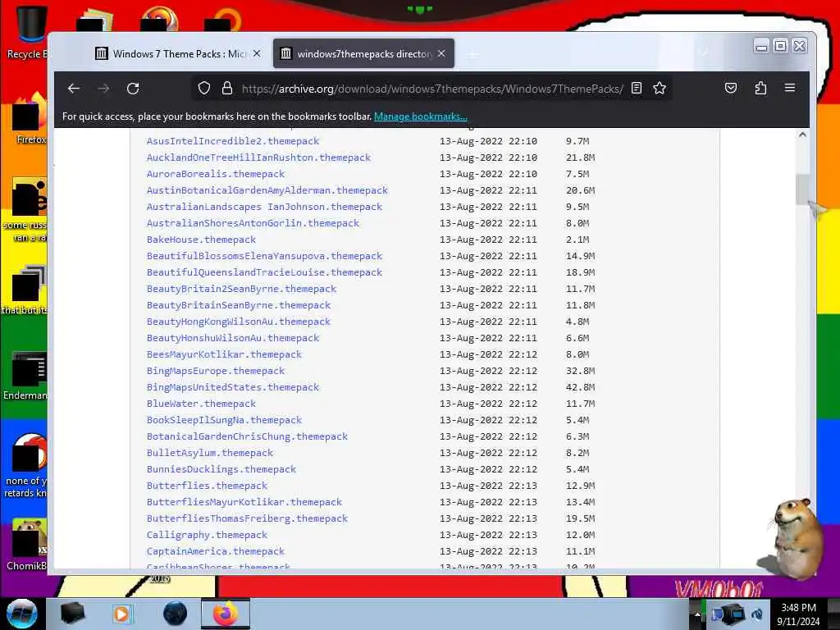
Task: Download AustralianShoresAntonGorlin.themepack
Action: [x=253, y=223]
